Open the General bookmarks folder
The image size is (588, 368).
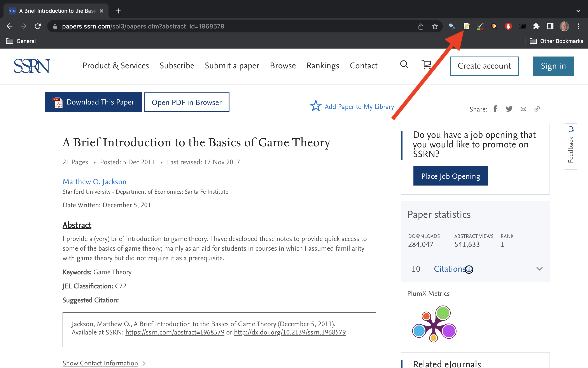pyautogui.click(x=21, y=41)
